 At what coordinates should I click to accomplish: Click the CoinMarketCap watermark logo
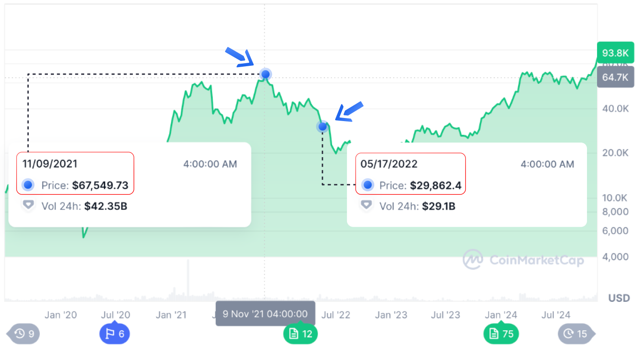523,260
